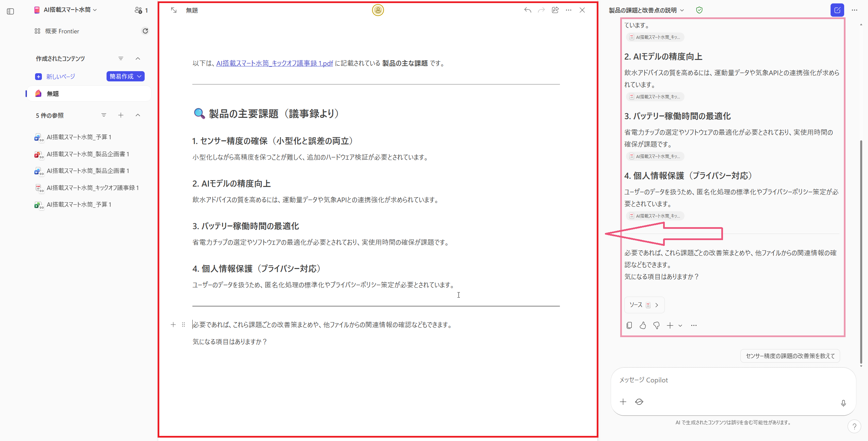Open share options for the page

pyautogui.click(x=555, y=10)
